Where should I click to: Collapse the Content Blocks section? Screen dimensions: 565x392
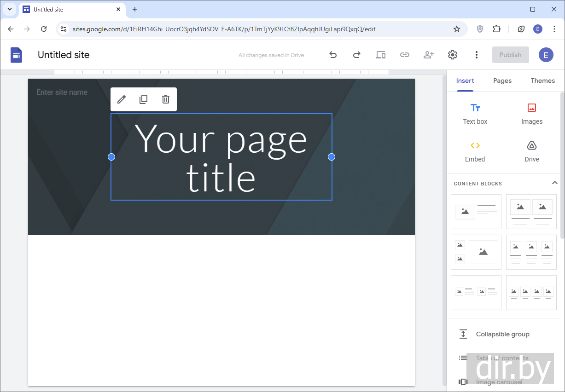554,183
